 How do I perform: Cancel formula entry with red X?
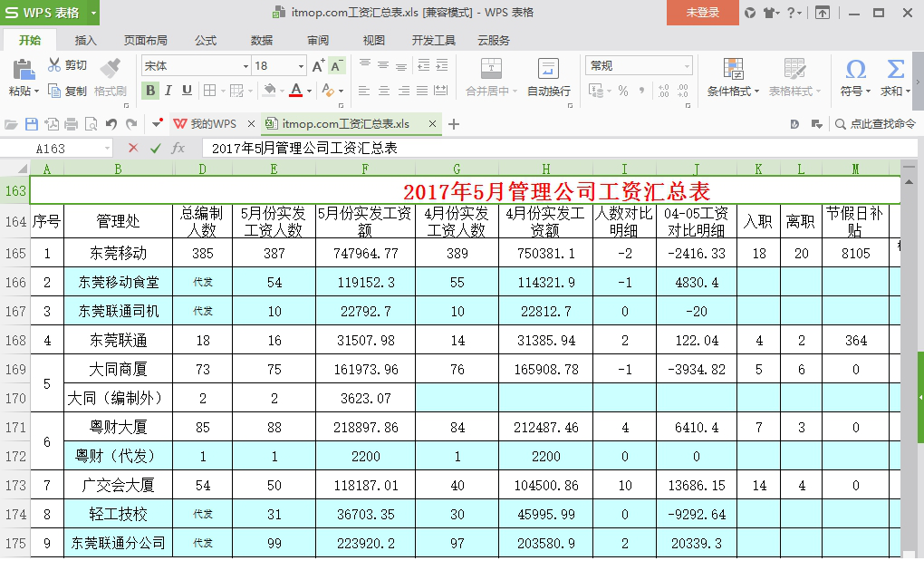tap(133, 148)
